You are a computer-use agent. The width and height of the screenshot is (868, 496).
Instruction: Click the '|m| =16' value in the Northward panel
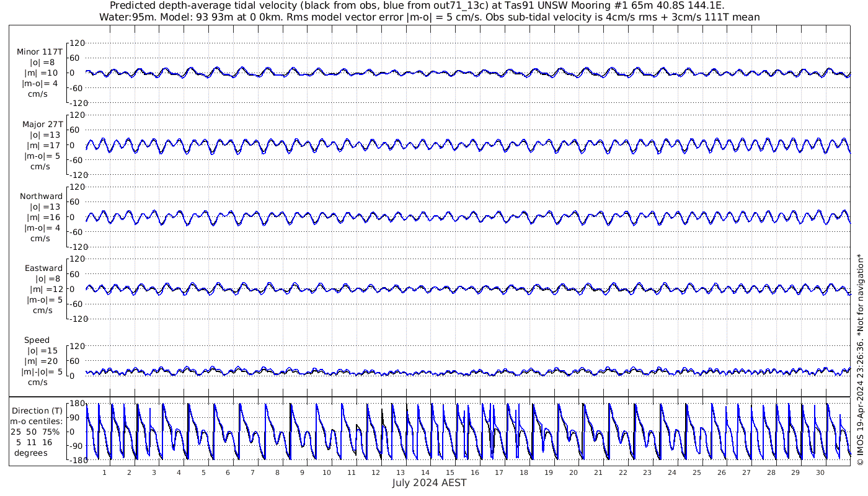[42, 218]
